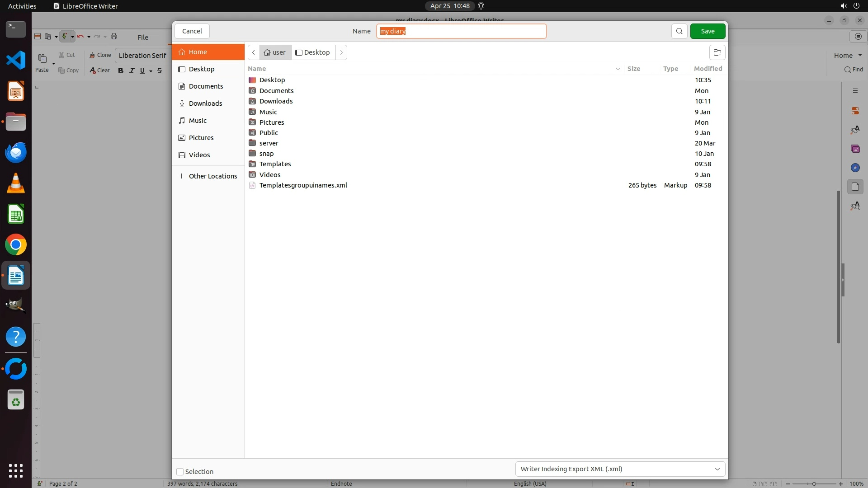Viewport: 868px width, 488px height.
Task: Click the back arrow in the path bar
Action: [x=254, y=52]
